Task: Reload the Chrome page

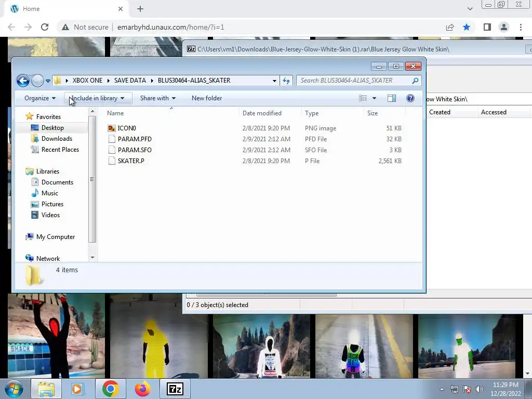Action: point(45,27)
